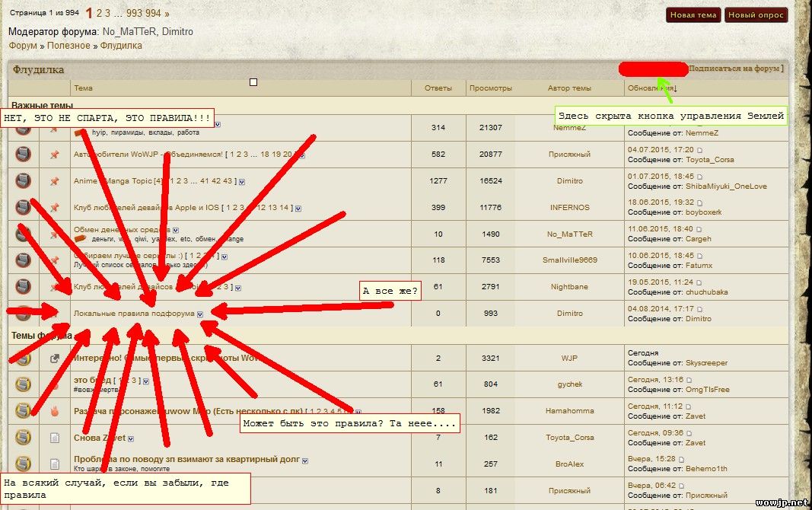Sort topics by Просмотры column header

click(x=490, y=88)
